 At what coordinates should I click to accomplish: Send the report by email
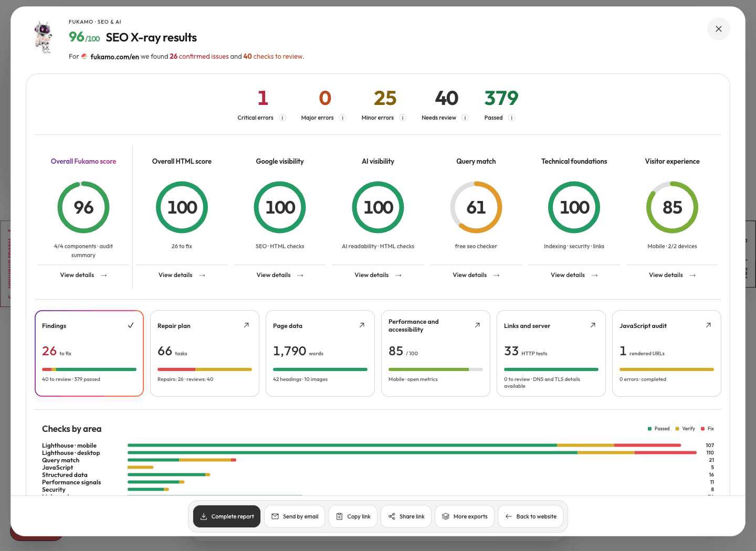[x=295, y=516]
